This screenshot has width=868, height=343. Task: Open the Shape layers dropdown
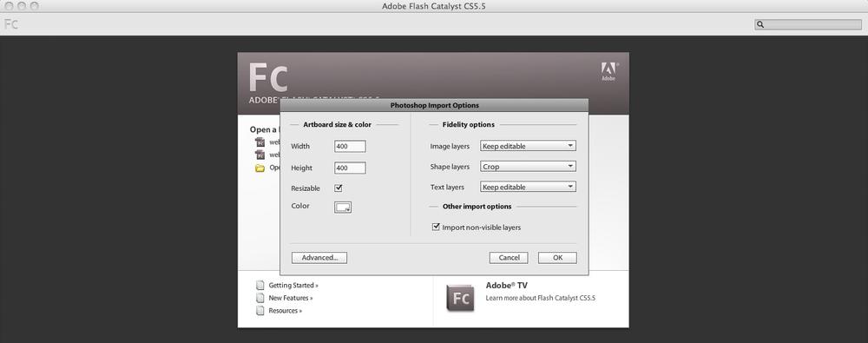528,166
